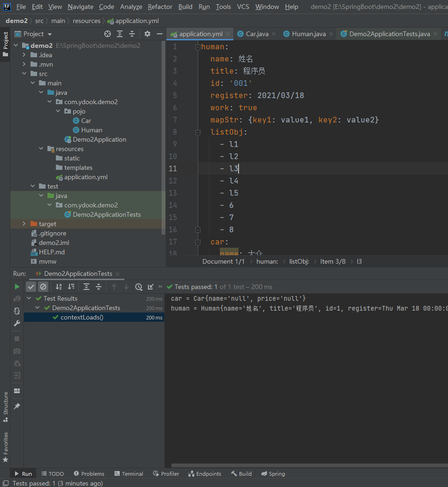The width and height of the screenshot is (448, 487).
Task: Click the scroll-to-stacktrace icon
Action: (x=150, y=287)
